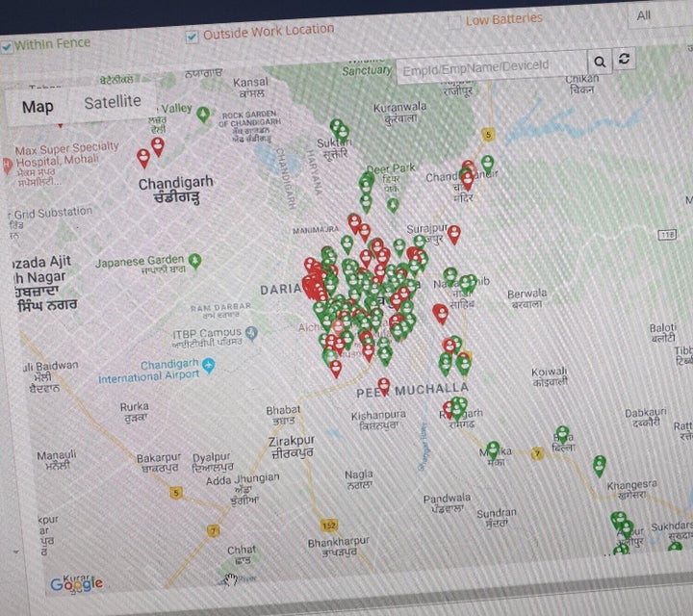Click the Bhankharpur place label

(338, 546)
